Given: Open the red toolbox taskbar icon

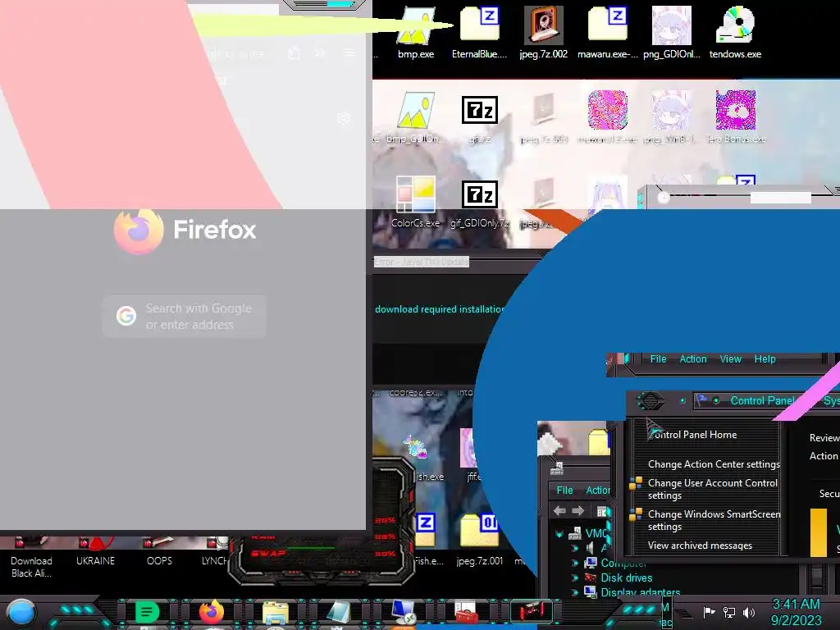Looking at the screenshot, I should tap(466, 612).
